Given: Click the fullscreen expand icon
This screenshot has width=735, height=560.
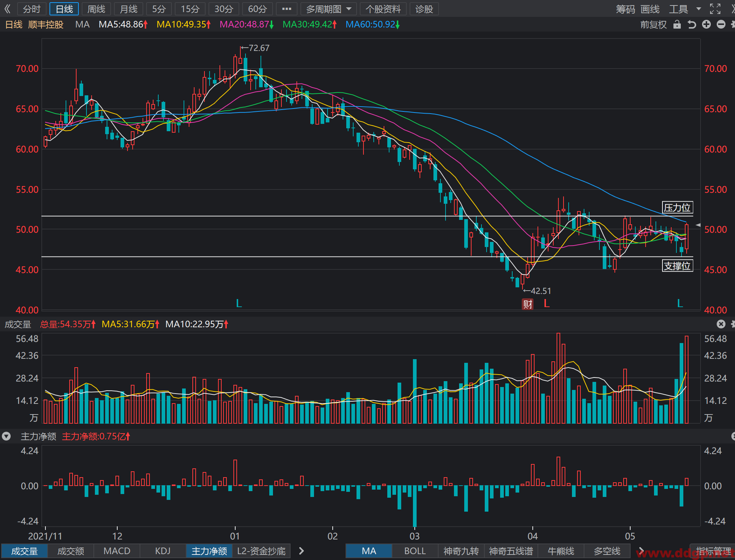Looking at the screenshot, I should [715, 9].
